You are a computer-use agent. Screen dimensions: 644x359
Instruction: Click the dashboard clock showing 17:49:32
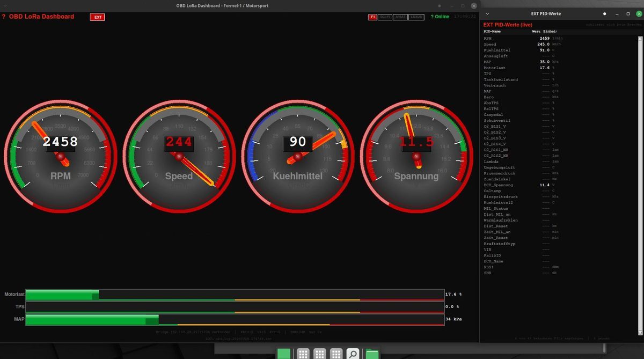[465, 17]
